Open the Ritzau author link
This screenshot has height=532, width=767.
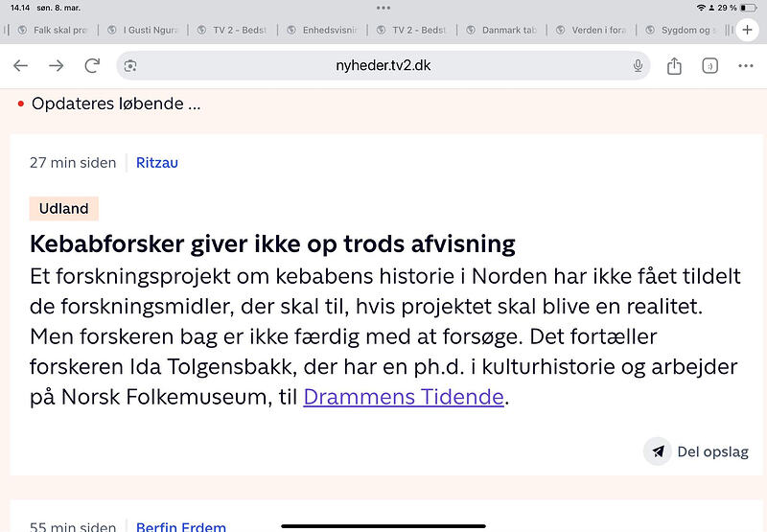(x=157, y=162)
